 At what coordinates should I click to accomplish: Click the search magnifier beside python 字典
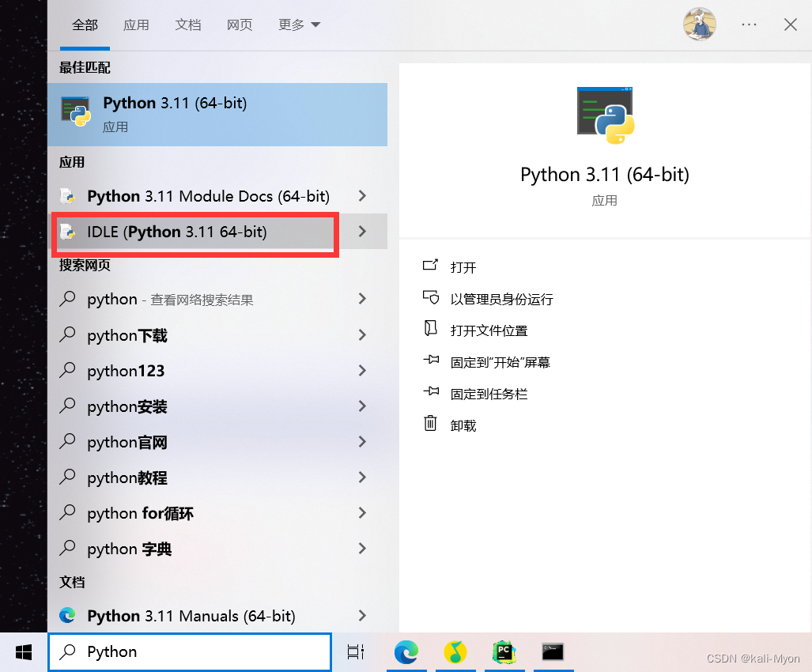[68, 548]
